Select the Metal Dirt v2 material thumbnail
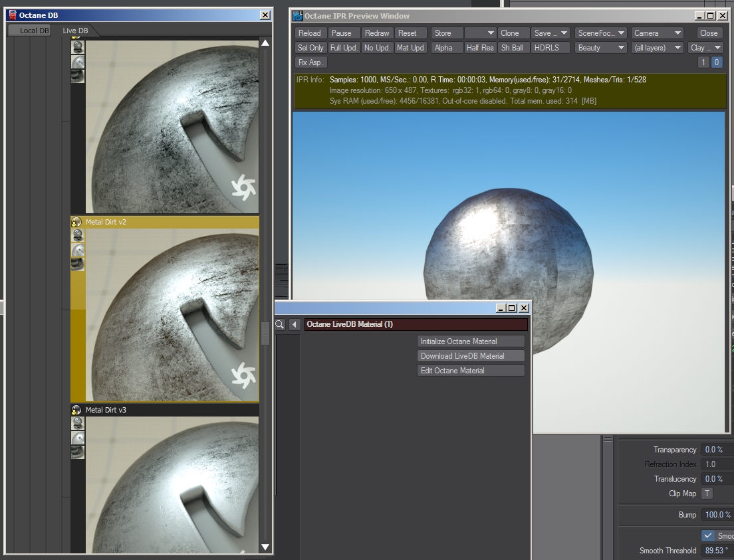Viewport: 734px width, 560px height. (172, 315)
